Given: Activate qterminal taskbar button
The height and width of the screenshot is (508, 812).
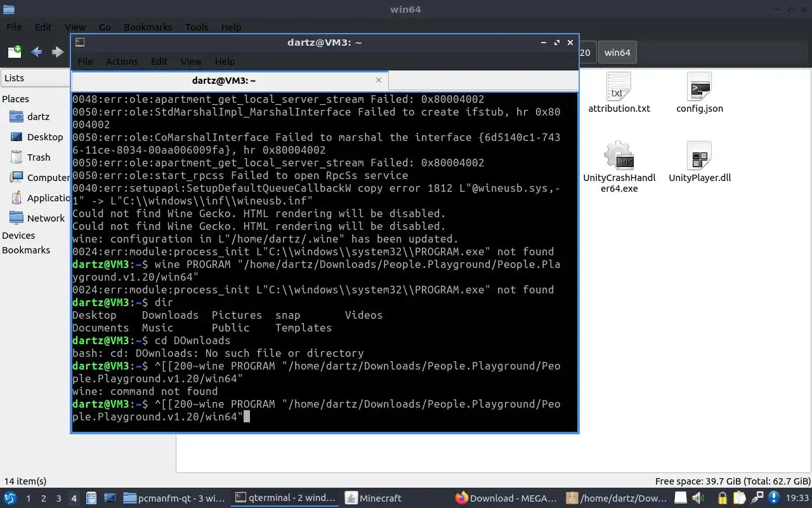Looking at the screenshot, I should (285, 498).
